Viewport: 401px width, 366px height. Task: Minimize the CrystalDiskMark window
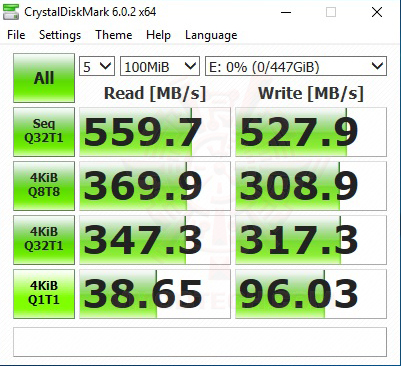coord(286,13)
